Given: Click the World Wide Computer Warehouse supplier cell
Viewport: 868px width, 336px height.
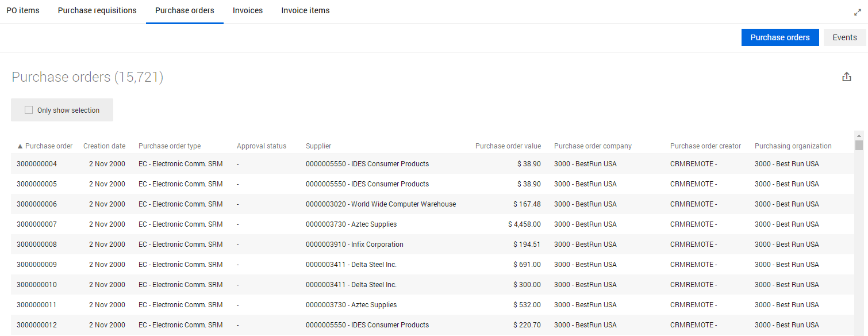Looking at the screenshot, I should [x=381, y=204].
